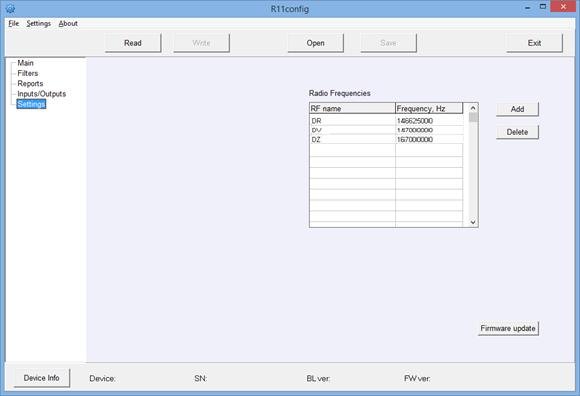This screenshot has width=580, height=396.
Task: Click the frequency table scroll up arrow
Action: [473, 108]
